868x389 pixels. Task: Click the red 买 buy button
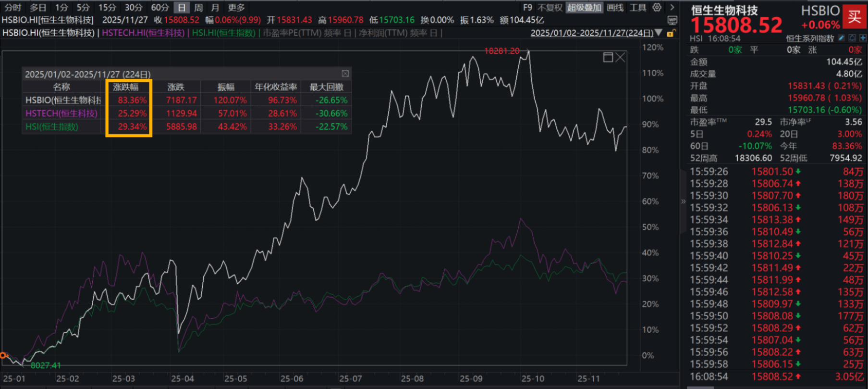click(x=854, y=17)
